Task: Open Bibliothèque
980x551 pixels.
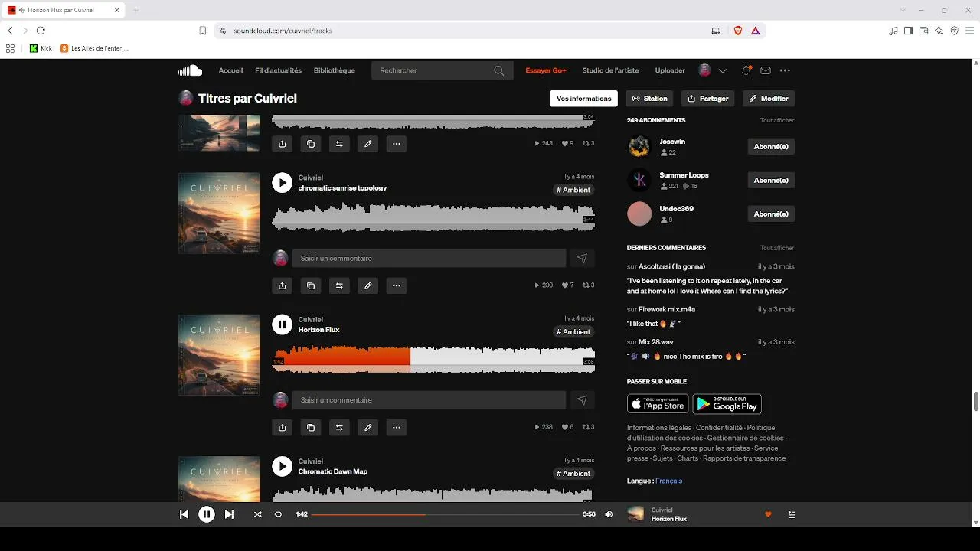Action: (335, 70)
